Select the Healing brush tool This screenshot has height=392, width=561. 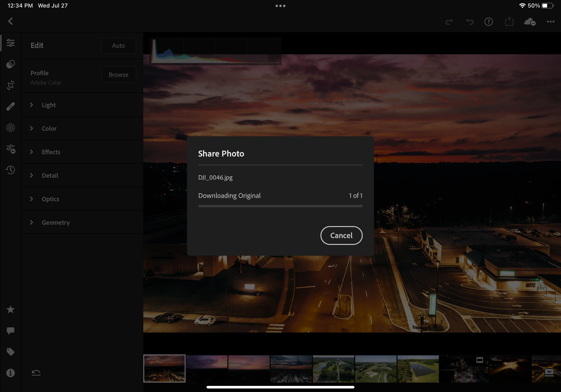click(x=11, y=106)
